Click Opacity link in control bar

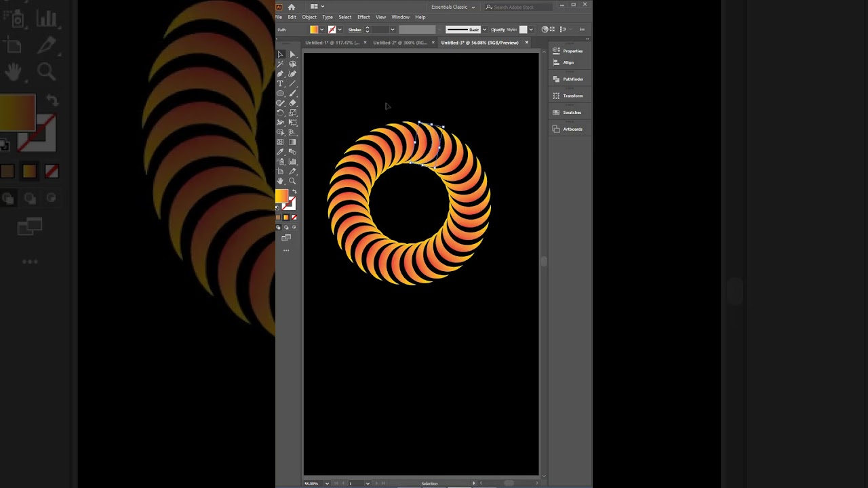tap(498, 30)
